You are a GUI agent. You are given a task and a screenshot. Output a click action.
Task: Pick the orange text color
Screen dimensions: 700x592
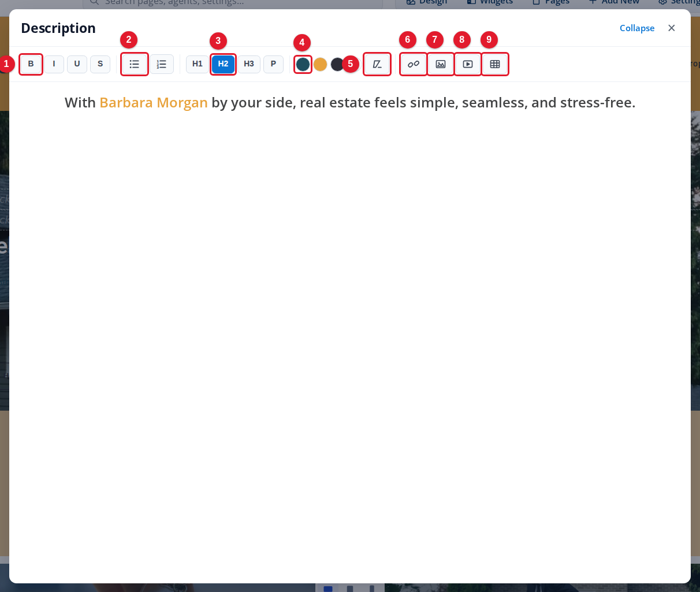tap(321, 64)
